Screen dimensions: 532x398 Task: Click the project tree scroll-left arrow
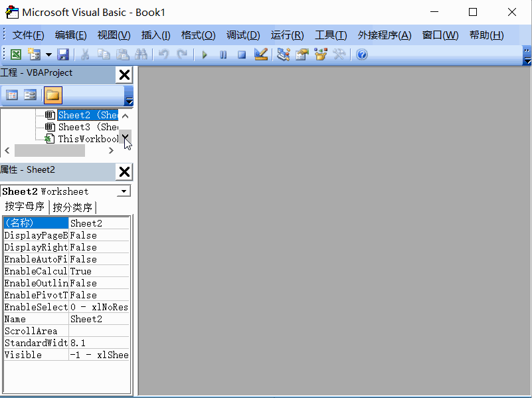[x=7, y=150]
